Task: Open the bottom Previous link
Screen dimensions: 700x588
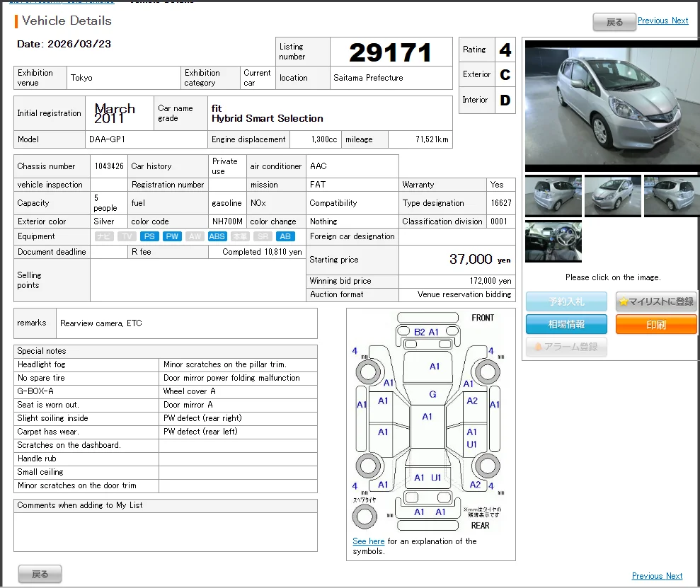Action: [x=647, y=576]
